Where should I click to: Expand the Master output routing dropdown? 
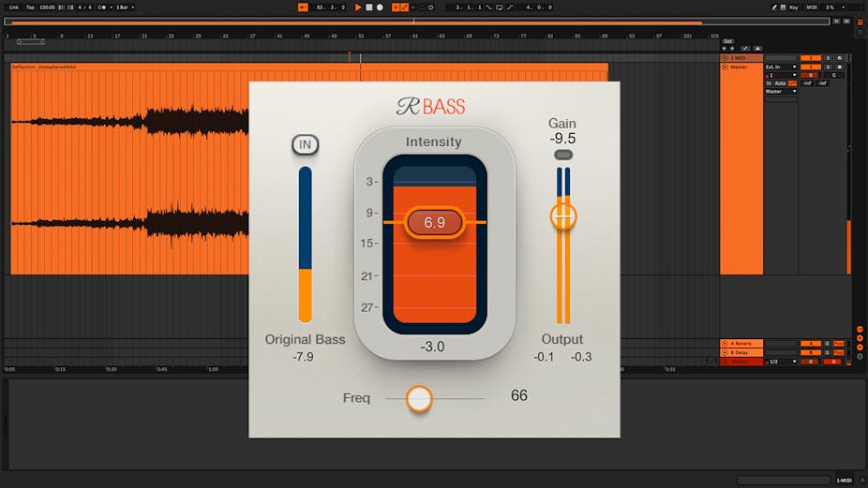(780, 92)
